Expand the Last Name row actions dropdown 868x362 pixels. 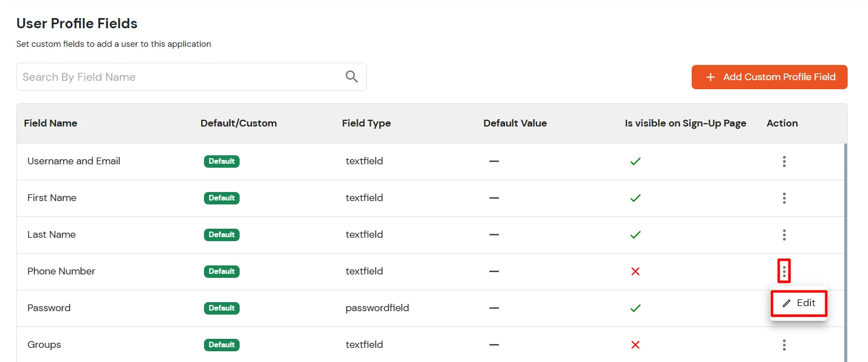pos(784,234)
